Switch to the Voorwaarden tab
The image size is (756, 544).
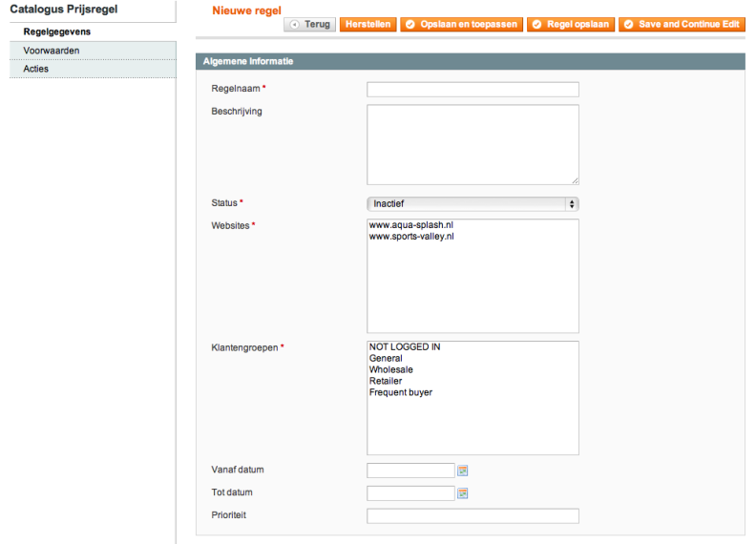[51, 50]
